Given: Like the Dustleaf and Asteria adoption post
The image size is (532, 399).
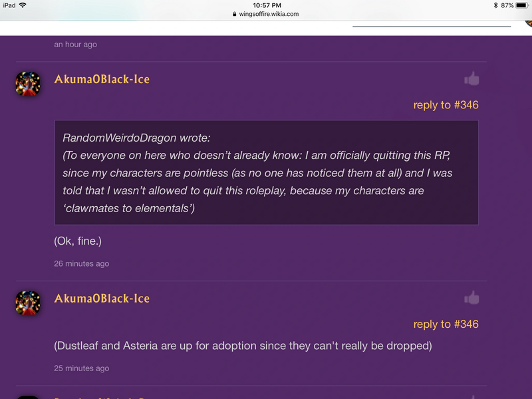Looking at the screenshot, I should coord(471,298).
